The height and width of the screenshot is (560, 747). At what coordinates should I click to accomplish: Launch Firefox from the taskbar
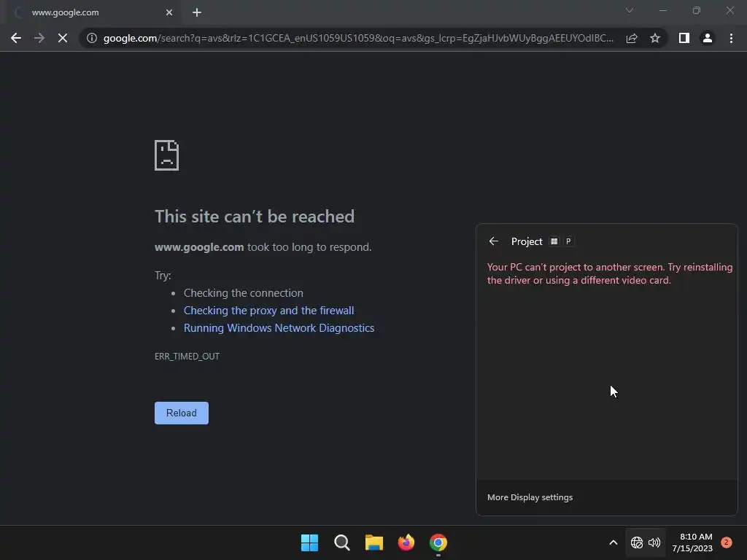(406, 542)
